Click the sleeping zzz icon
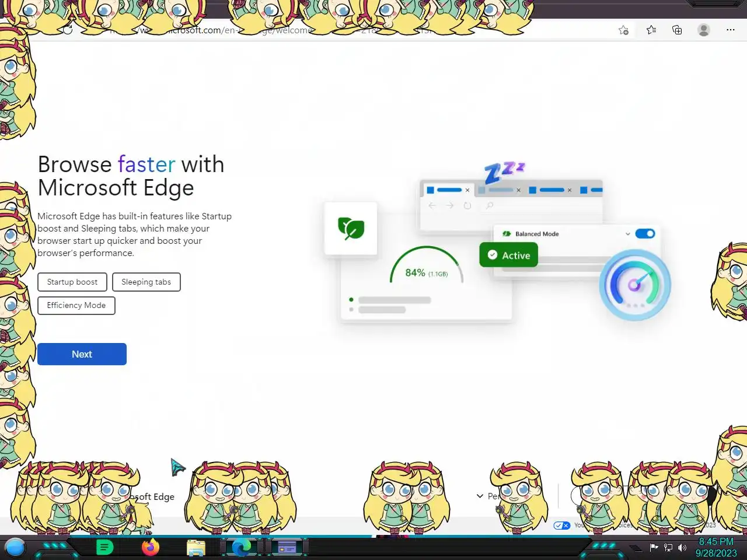The height and width of the screenshot is (560, 747). tap(504, 173)
